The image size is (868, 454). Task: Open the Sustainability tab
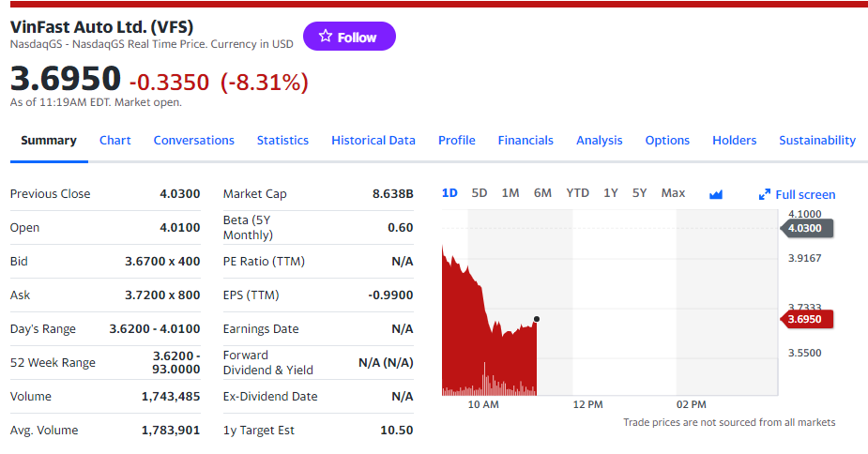pyautogui.click(x=817, y=140)
